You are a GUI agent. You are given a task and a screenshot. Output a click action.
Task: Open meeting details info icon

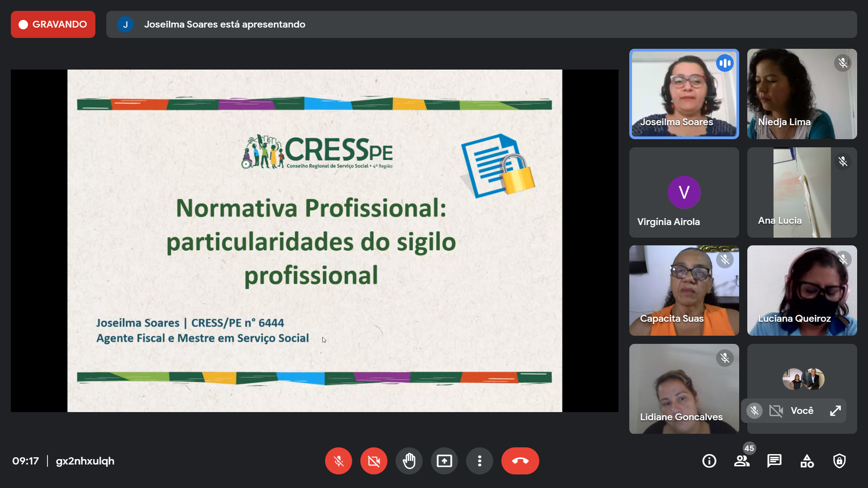point(709,461)
